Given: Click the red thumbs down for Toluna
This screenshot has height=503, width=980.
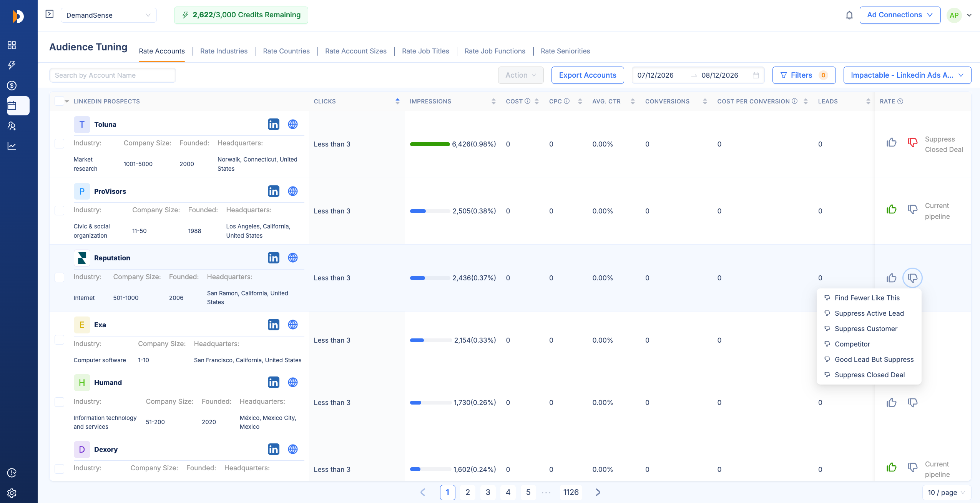Looking at the screenshot, I should [913, 143].
